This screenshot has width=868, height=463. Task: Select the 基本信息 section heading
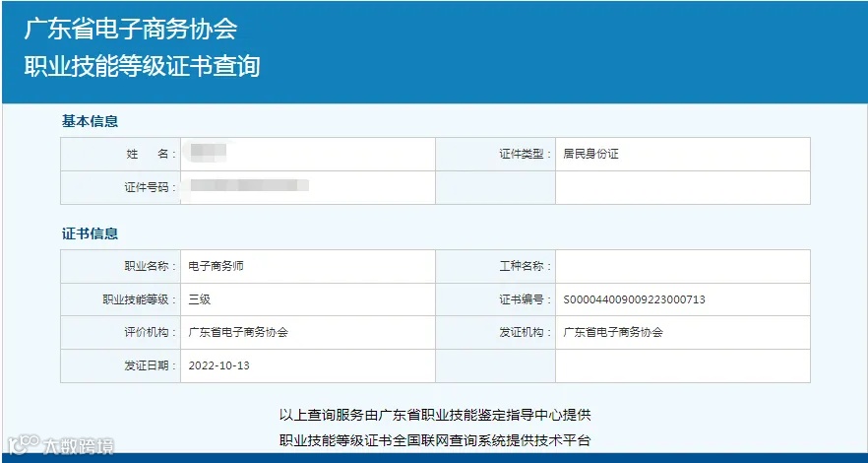pos(90,121)
